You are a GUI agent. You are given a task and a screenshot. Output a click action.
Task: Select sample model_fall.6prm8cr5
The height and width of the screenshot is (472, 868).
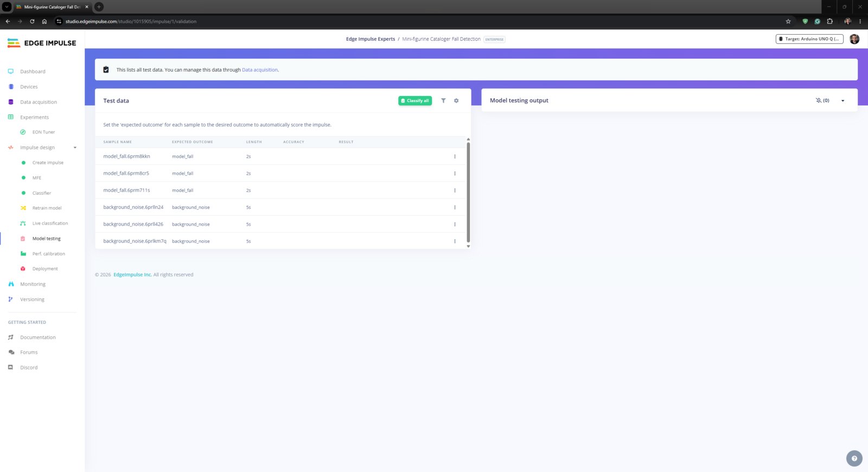pos(126,174)
